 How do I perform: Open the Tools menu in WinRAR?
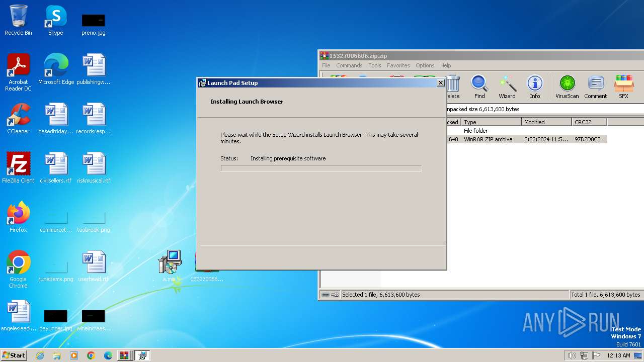click(374, 65)
